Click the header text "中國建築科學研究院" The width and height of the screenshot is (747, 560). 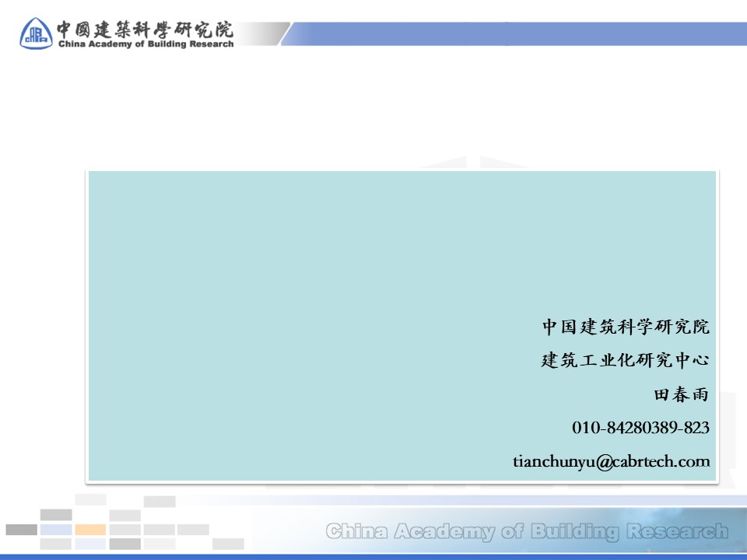click(146, 30)
